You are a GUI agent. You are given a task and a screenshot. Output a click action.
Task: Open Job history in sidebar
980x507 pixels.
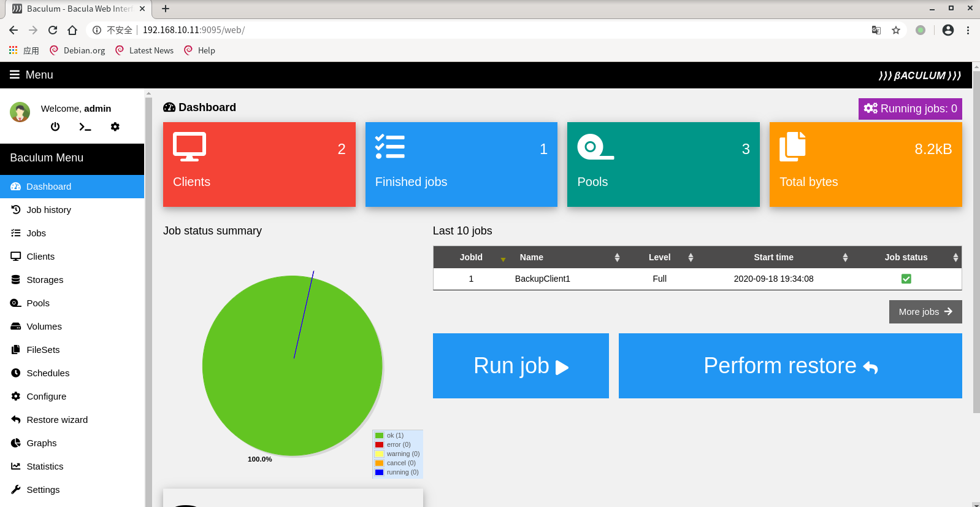(x=48, y=210)
